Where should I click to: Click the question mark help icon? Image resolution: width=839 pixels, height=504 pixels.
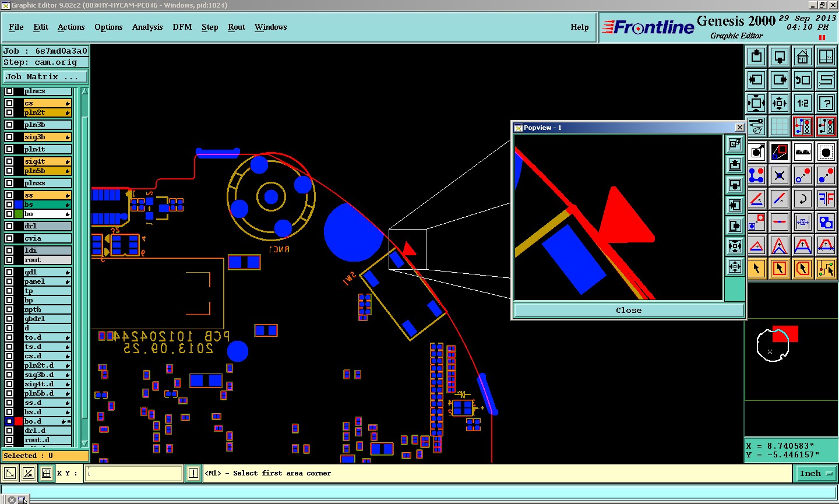click(x=826, y=103)
